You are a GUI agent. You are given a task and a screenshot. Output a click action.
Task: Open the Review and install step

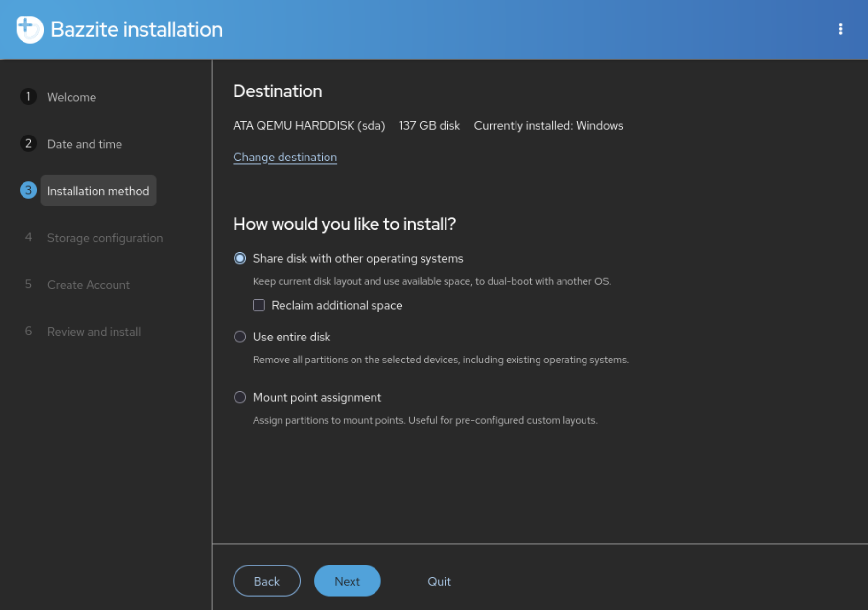click(x=94, y=332)
